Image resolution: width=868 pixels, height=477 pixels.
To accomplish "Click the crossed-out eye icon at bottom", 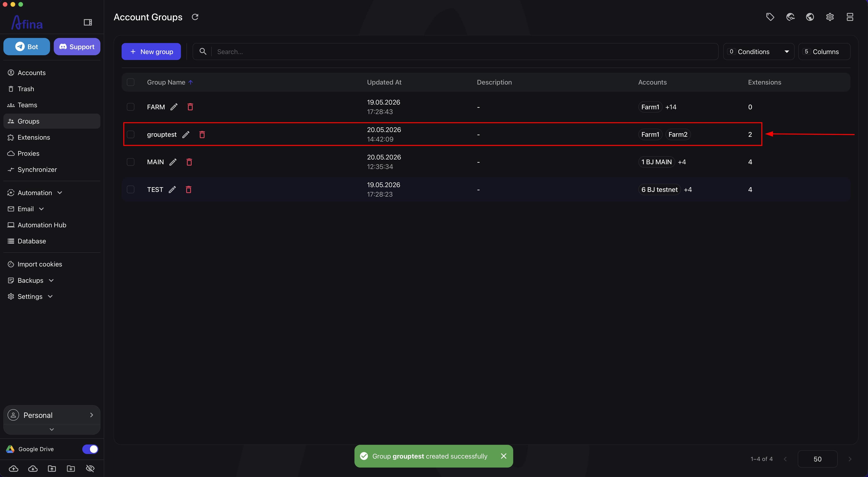I will pos(90,469).
